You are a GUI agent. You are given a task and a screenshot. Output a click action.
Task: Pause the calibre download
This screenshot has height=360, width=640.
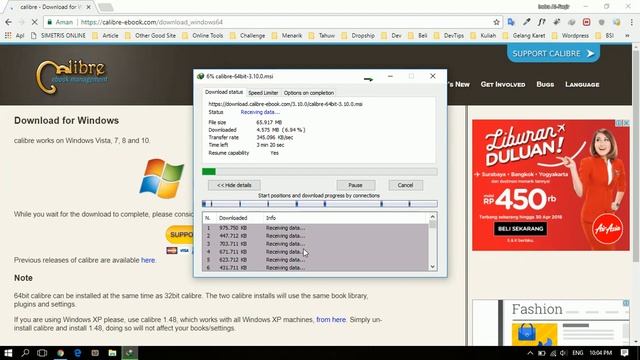(356, 185)
